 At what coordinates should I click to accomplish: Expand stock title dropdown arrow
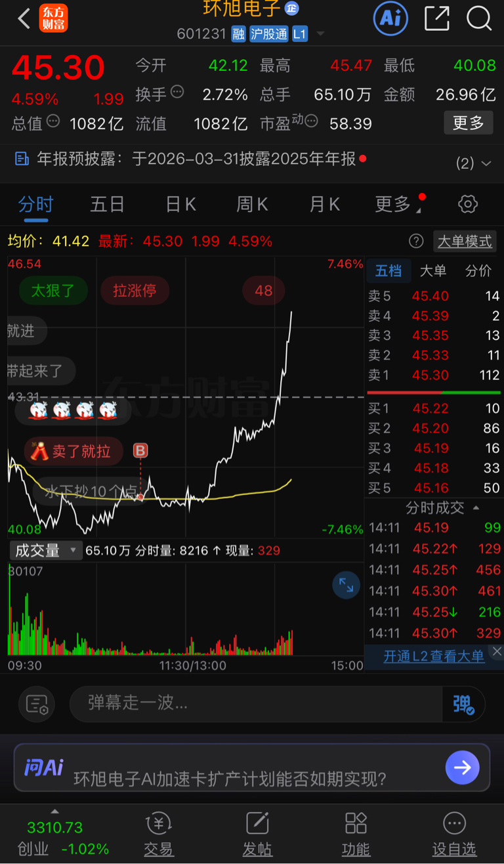[x=320, y=34]
